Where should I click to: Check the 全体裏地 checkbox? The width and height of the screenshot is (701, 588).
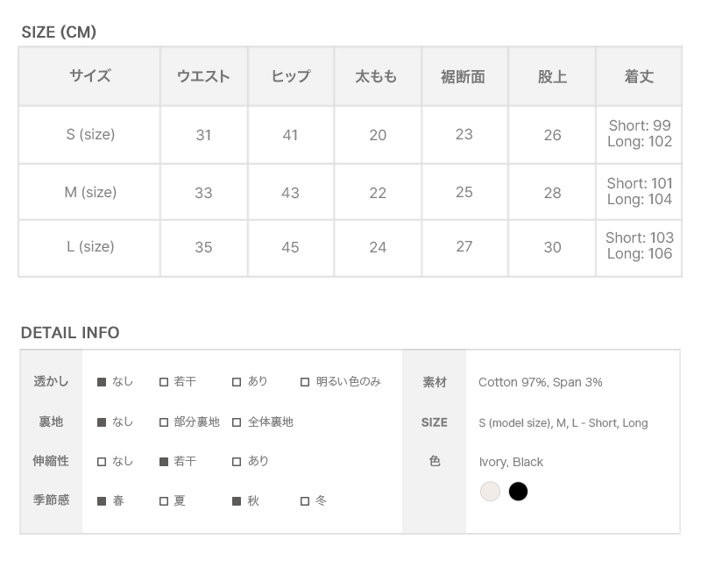pos(237,422)
